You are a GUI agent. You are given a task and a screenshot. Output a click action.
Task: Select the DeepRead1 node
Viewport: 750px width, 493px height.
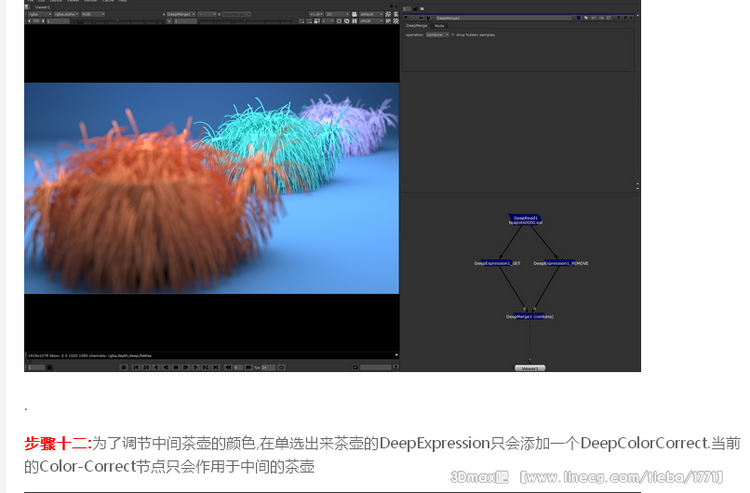[525, 220]
